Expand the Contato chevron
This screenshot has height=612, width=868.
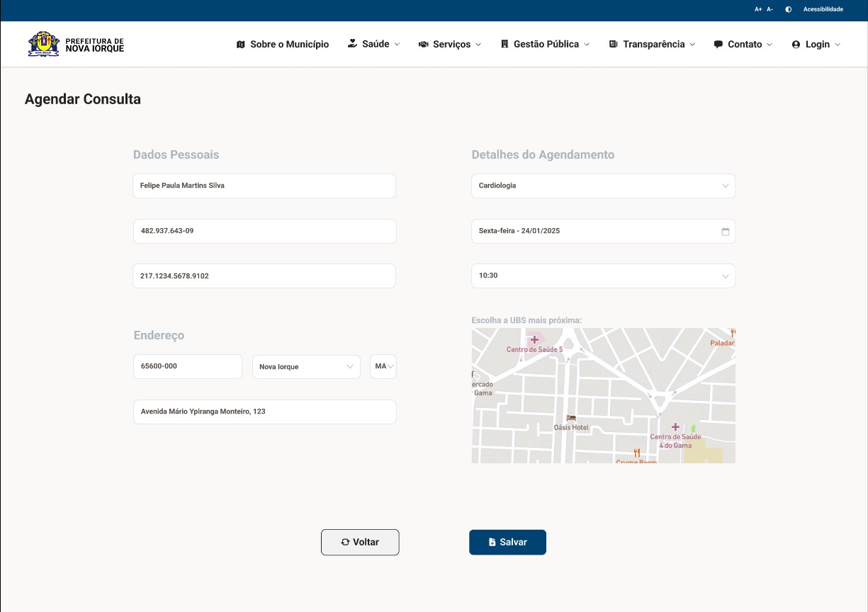pyautogui.click(x=769, y=45)
